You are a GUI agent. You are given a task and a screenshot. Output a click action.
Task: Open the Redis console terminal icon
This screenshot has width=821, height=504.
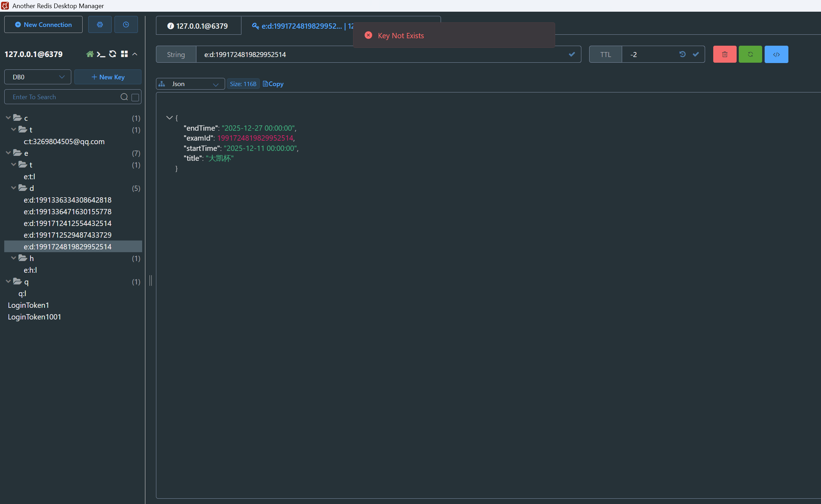click(x=101, y=54)
